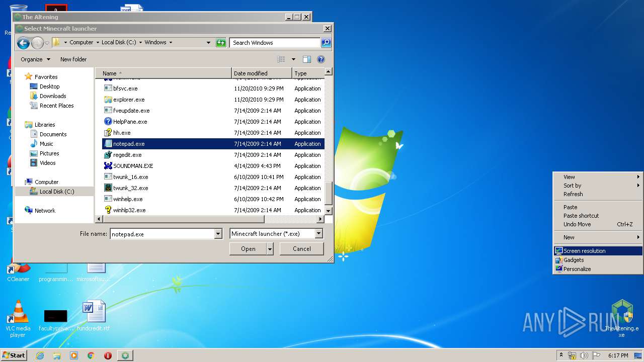644x362 pixels.
Task: Open the views dropdown arrow
Action: point(293,59)
